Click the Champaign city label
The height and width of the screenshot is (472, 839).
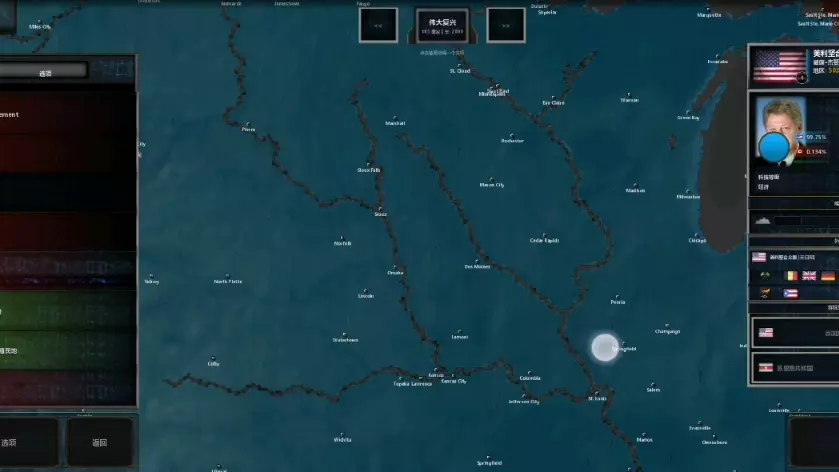click(667, 332)
